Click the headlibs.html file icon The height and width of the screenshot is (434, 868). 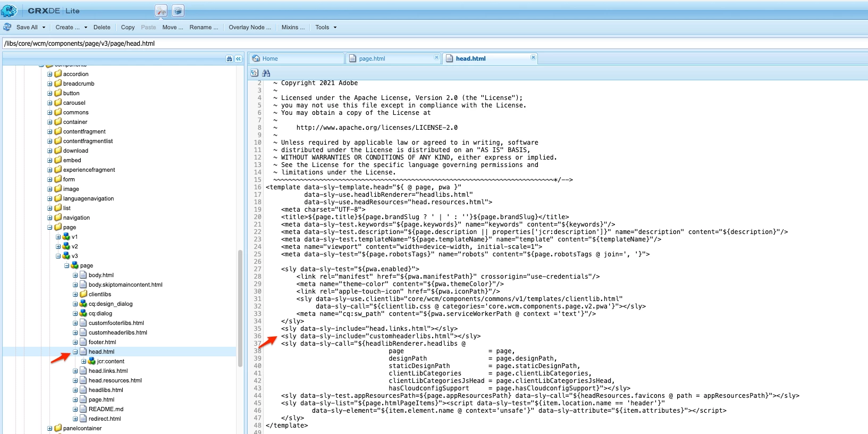(x=83, y=390)
